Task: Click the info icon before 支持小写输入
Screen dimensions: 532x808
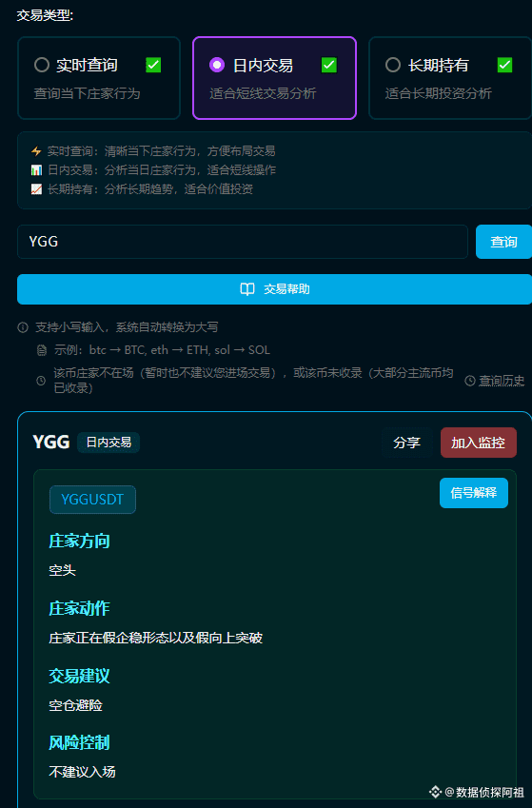Action: (x=23, y=327)
